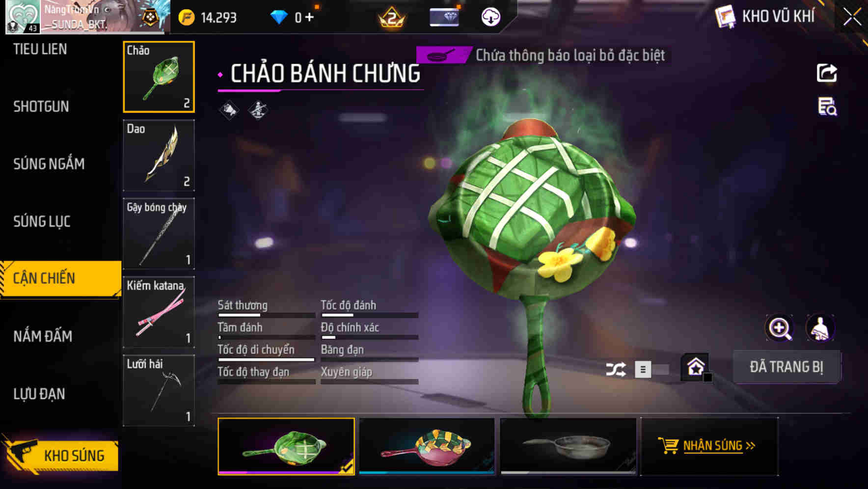Choose the Kiếm katana weapon thumbnail

click(x=159, y=312)
